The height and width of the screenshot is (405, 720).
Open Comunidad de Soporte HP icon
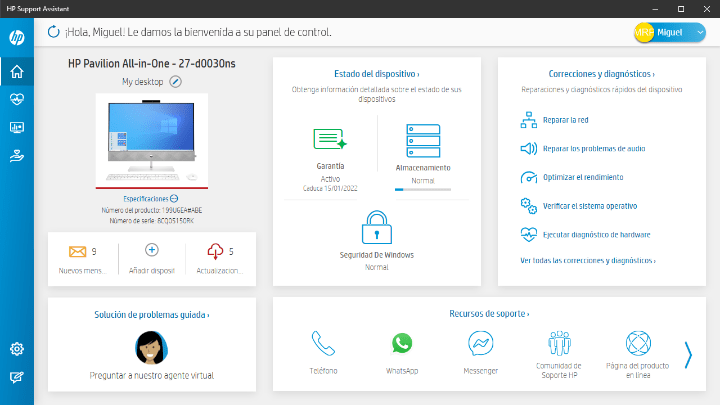(x=559, y=343)
